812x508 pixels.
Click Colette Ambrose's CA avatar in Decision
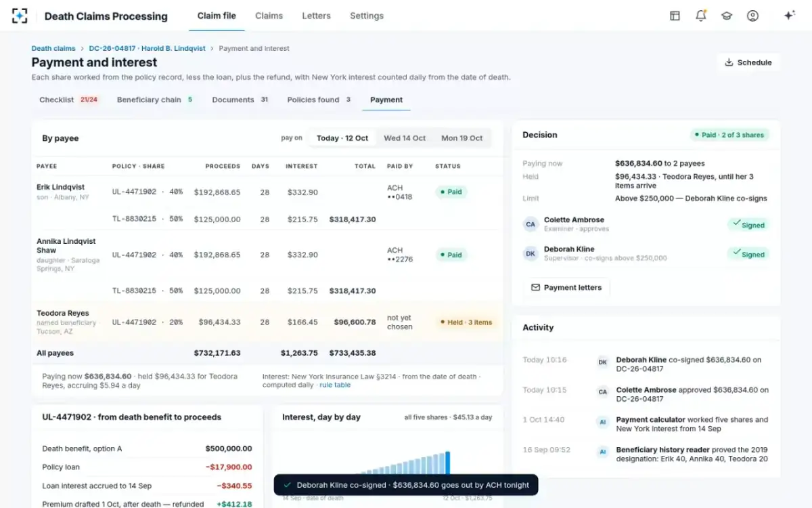(x=531, y=224)
